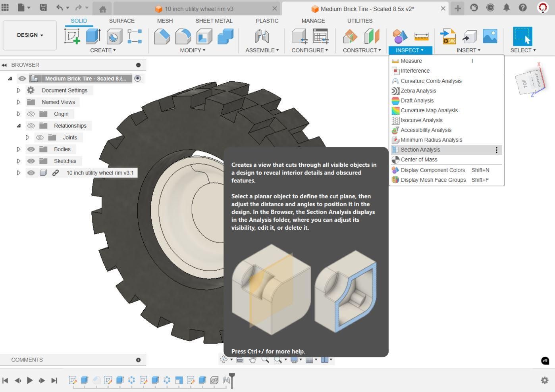
Task: Open the data panel grid icon
Action: pyautogui.click(x=5, y=8)
